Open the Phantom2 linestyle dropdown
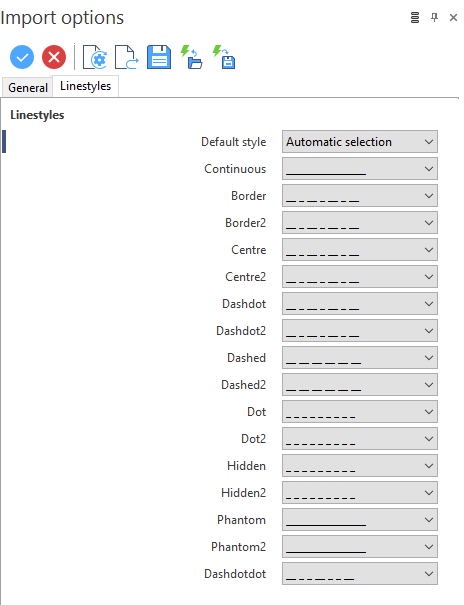This screenshot has width=464, height=605. tap(359, 547)
